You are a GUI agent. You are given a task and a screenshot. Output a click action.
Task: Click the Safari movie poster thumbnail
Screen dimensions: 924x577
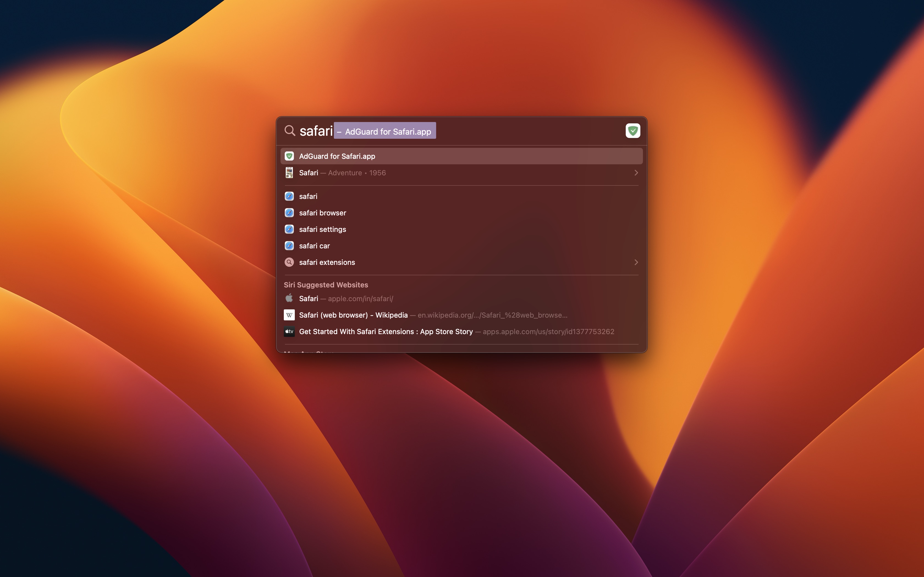click(x=289, y=173)
